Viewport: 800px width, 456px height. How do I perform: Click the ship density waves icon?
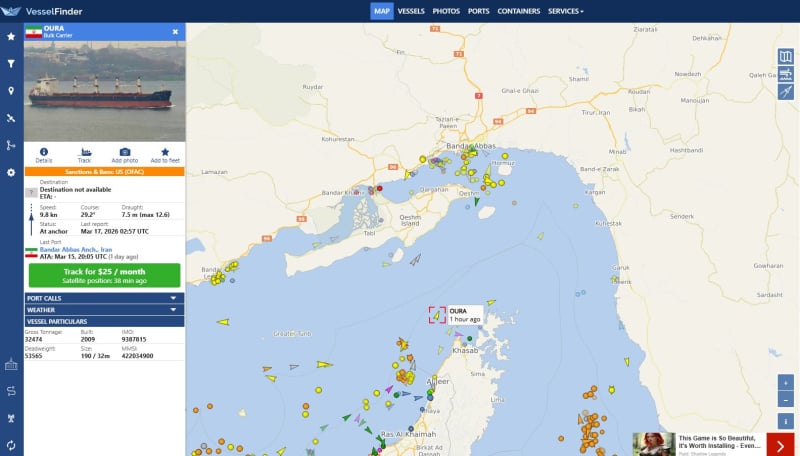point(786,74)
